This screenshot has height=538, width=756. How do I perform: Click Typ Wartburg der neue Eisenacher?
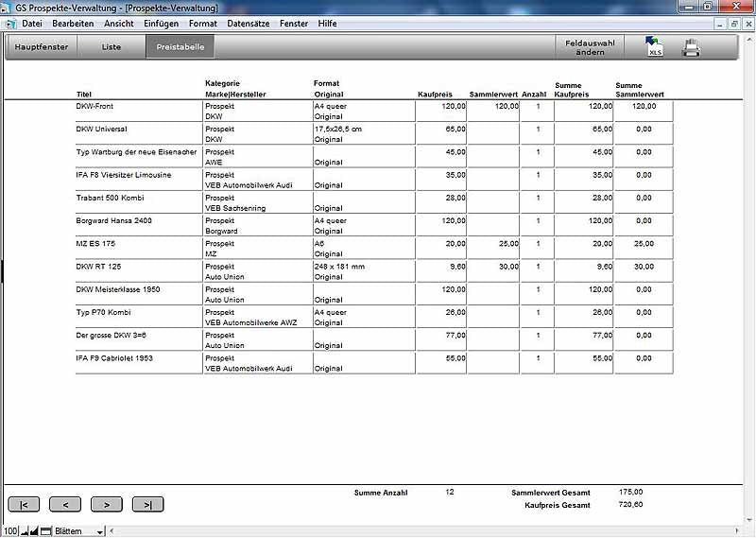pyautogui.click(x=136, y=152)
